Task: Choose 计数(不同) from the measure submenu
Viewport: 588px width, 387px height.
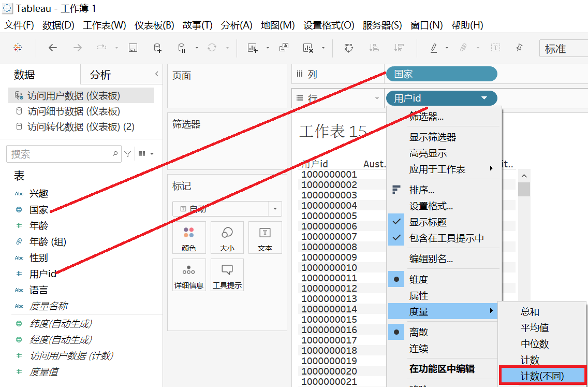Action: click(x=542, y=376)
